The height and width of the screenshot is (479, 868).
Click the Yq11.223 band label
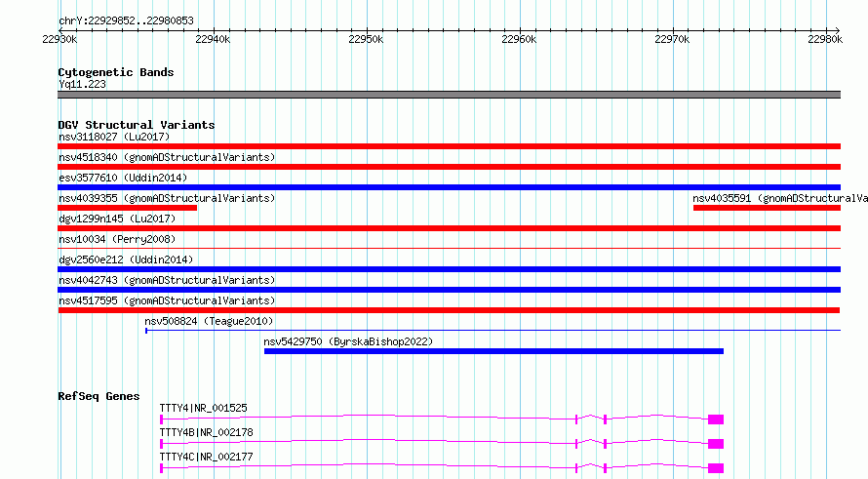pos(82,84)
